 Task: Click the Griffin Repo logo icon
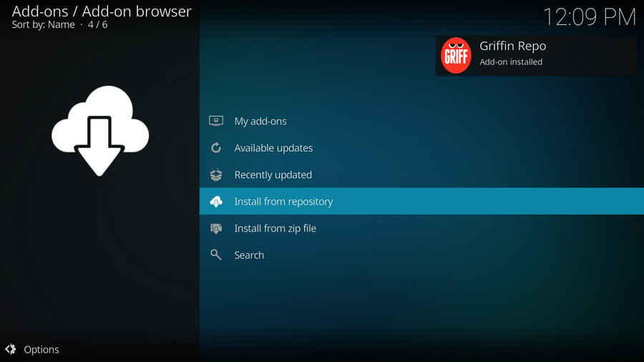[x=456, y=55]
